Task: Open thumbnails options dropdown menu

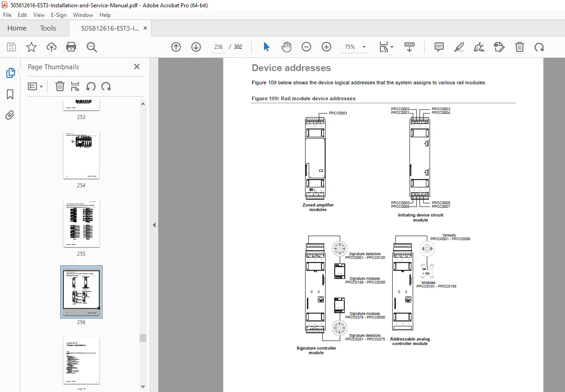Action: tap(35, 86)
